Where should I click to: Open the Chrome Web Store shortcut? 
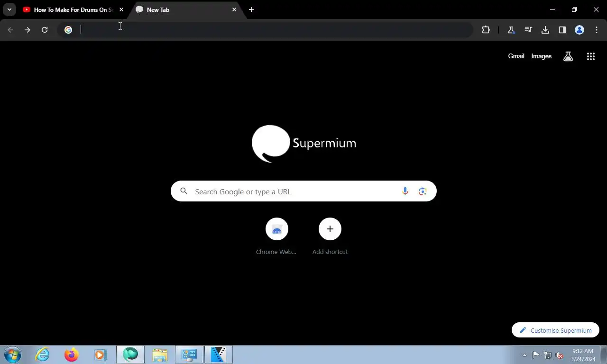pyautogui.click(x=276, y=237)
